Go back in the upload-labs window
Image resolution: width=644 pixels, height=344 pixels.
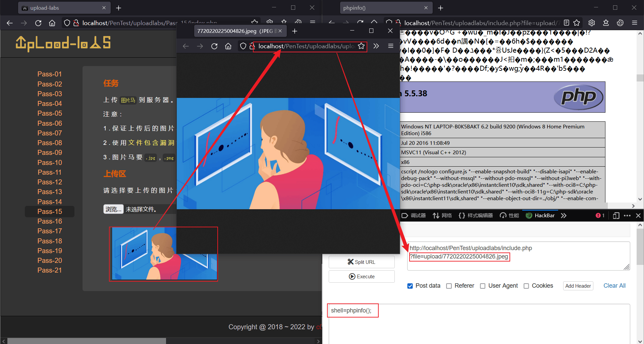(x=10, y=23)
